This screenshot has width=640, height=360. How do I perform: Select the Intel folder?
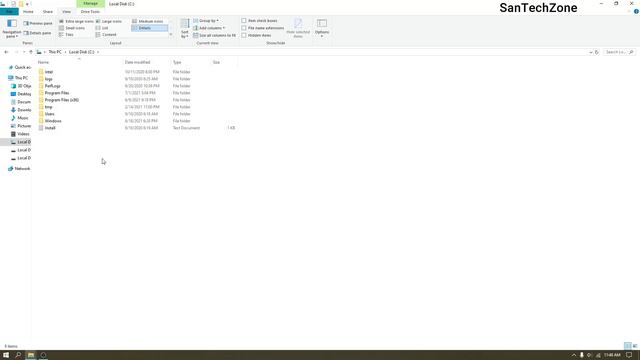(49, 72)
